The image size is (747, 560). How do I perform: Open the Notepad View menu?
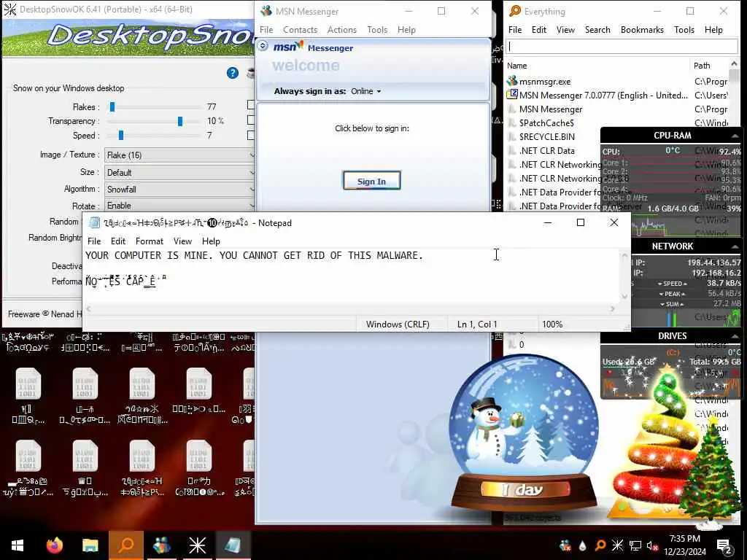tap(182, 241)
